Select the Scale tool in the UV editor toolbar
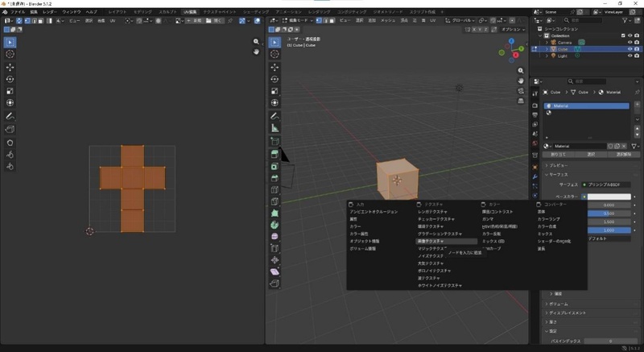644x352 pixels. coord(10,91)
